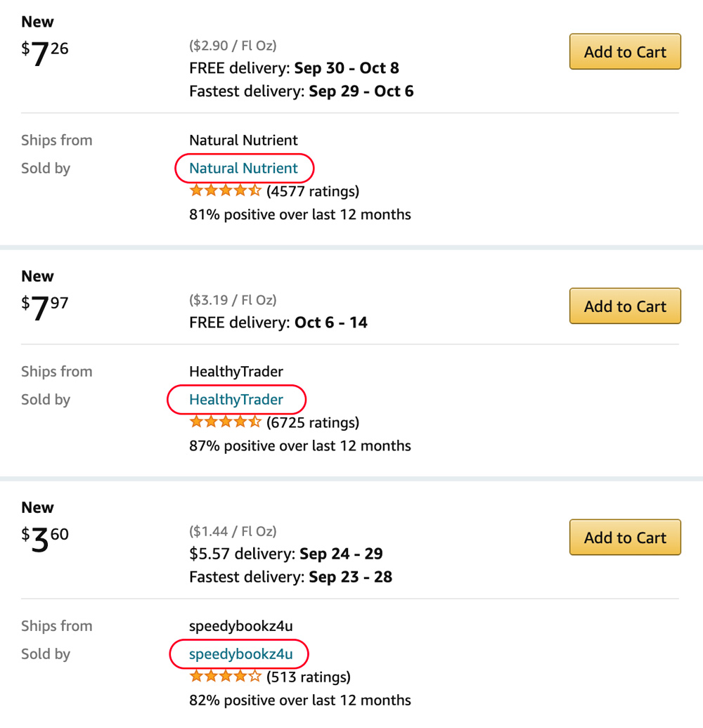This screenshot has height=728, width=703.
Task: Click the 6725 ratings count
Action: point(313,422)
